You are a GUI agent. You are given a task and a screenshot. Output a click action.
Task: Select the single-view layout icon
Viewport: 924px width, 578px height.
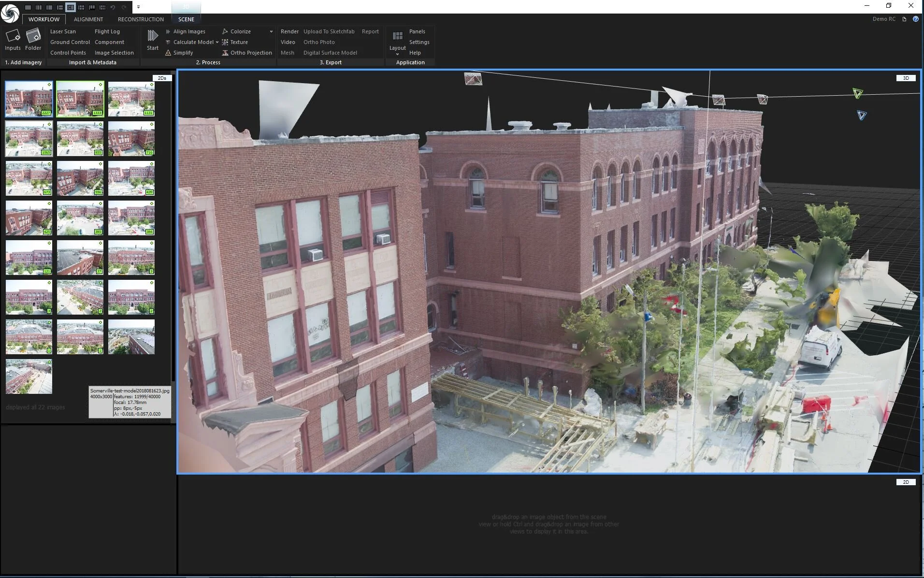[28, 7]
